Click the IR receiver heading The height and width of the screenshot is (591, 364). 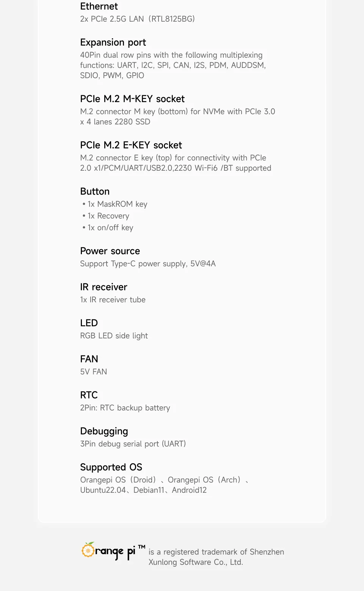click(x=104, y=287)
